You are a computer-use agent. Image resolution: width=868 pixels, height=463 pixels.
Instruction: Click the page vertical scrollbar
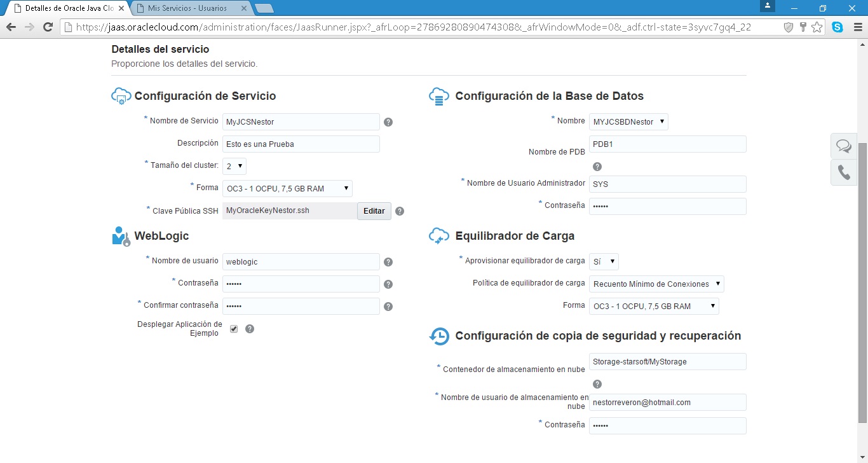pyautogui.click(x=862, y=280)
